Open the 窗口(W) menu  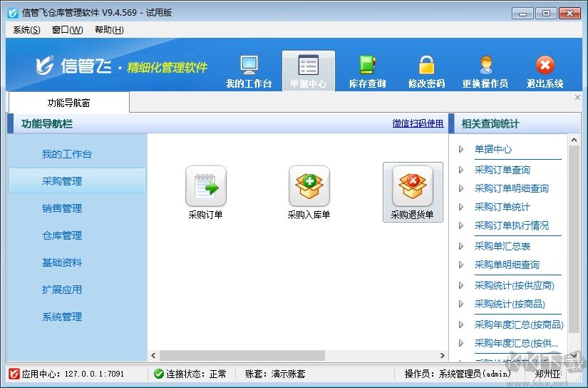tap(67, 30)
